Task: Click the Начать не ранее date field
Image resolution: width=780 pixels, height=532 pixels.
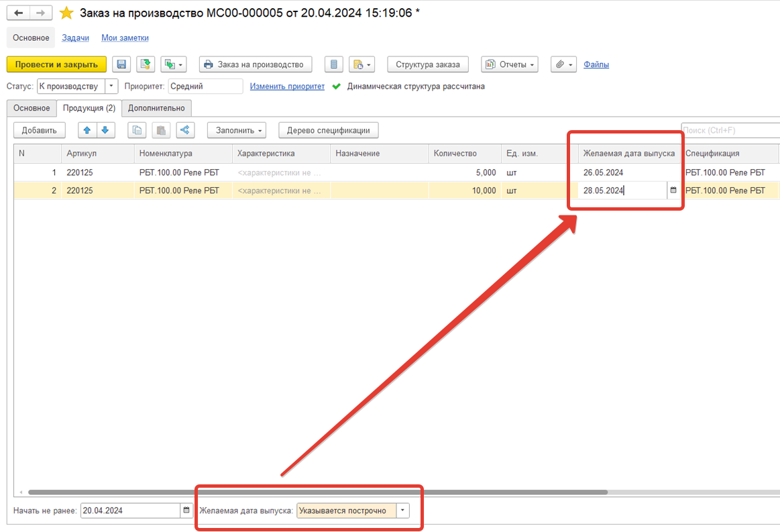Action: [x=130, y=511]
